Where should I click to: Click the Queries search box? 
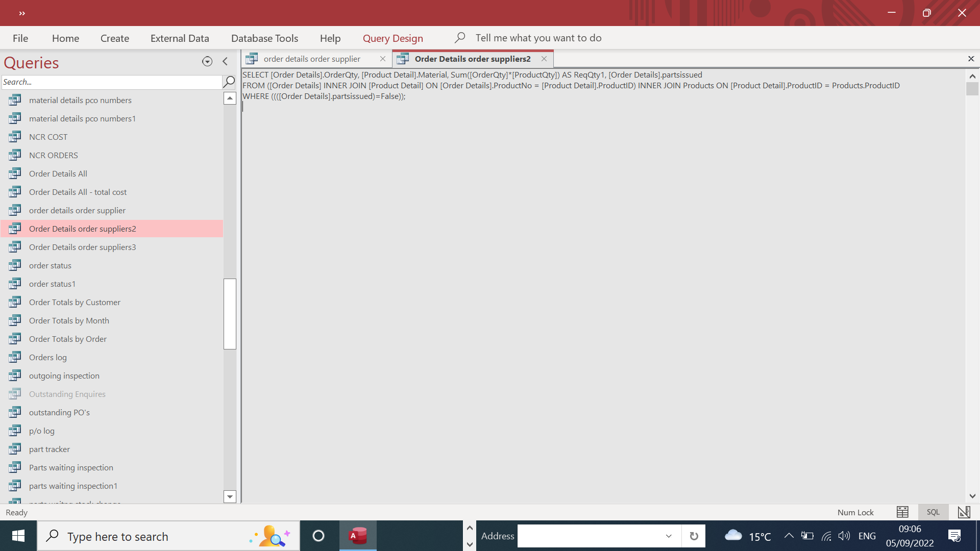[111, 82]
